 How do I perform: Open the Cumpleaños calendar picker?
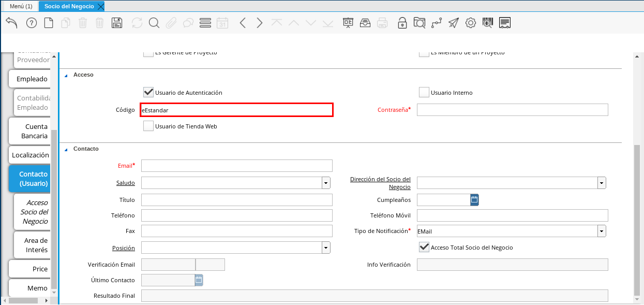[474, 200]
